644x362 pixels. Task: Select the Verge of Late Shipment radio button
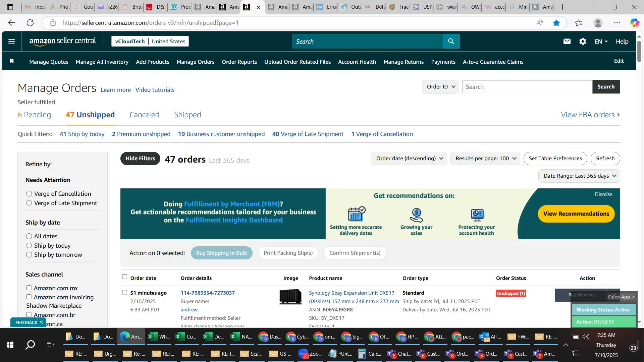29,203
